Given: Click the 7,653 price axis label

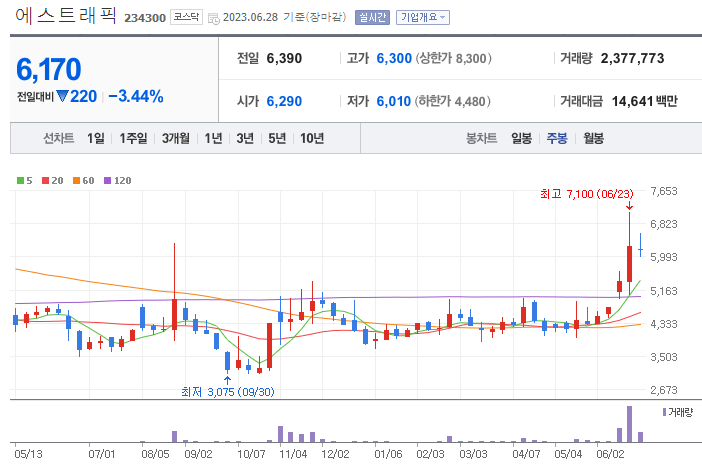Looking at the screenshot, I should pos(664,191).
